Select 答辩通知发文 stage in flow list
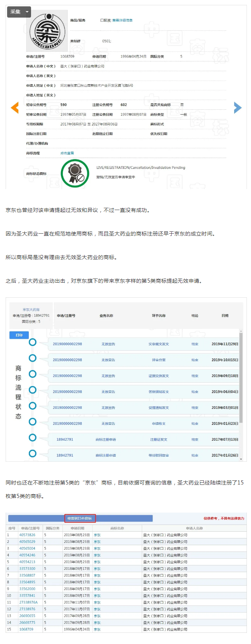Image resolution: width=251 pixels, height=644 pixels. tap(159, 392)
